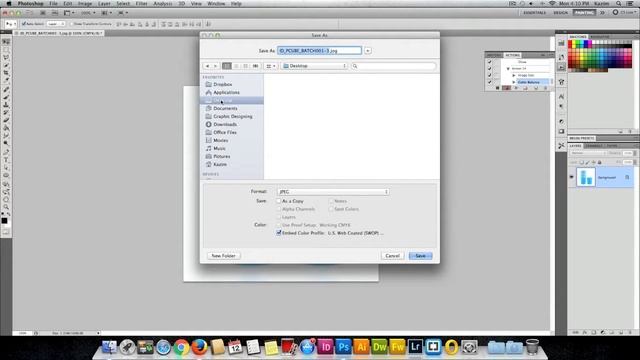Open the Window menu
Viewport: 640px width, 360px height.
coord(216,4)
